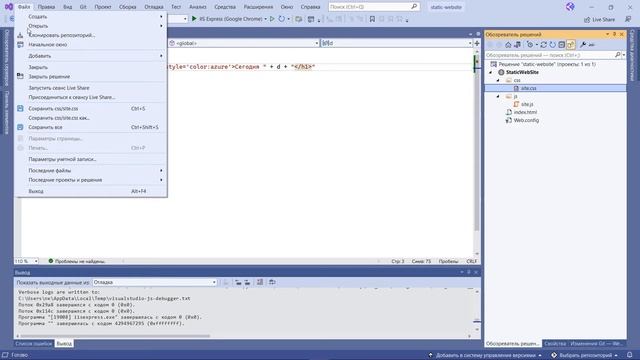Collapse the StaticWebSite project node
Image resolution: width=640 pixels, height=360 pixels.
click(491, 72)
